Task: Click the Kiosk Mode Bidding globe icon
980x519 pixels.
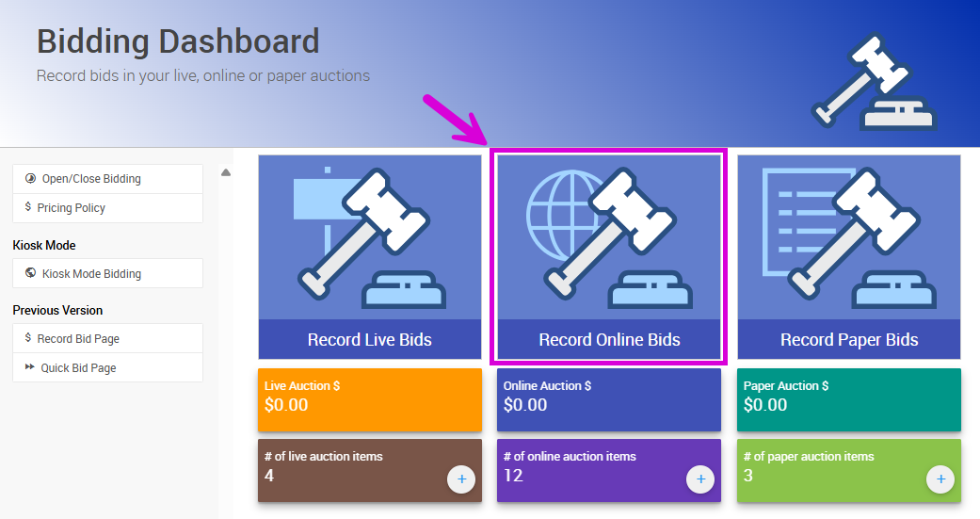Action: coord(30,273)
